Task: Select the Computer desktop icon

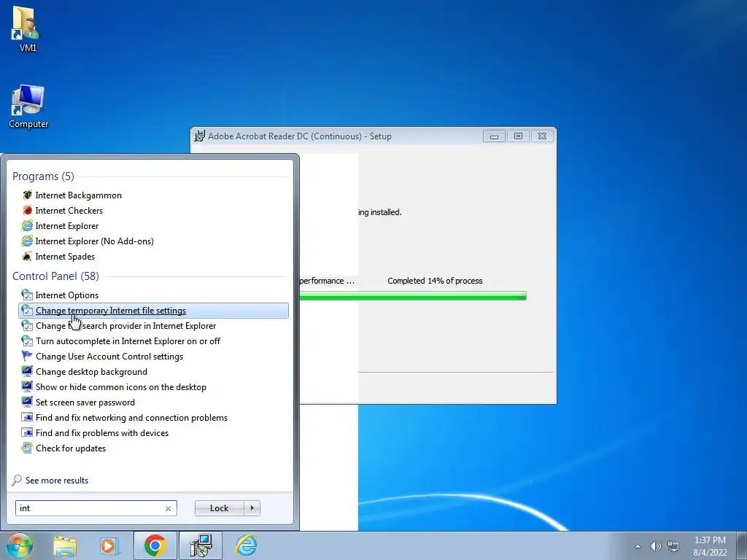Action: click(28, 106)
